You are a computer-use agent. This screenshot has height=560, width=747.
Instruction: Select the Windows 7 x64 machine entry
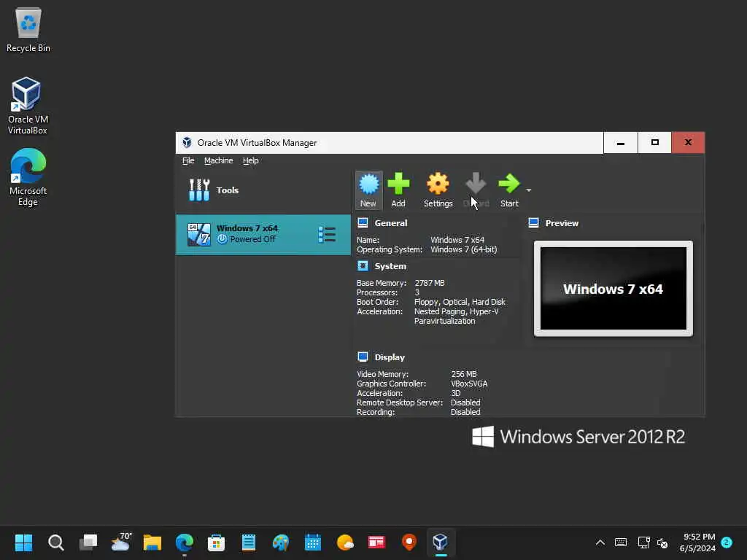tap(263, 234)
